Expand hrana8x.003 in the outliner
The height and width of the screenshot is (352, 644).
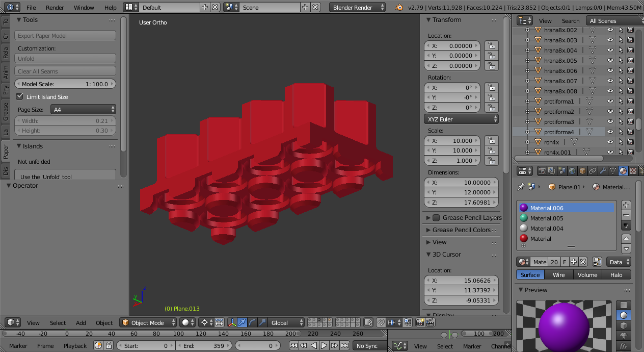(527, 40)
